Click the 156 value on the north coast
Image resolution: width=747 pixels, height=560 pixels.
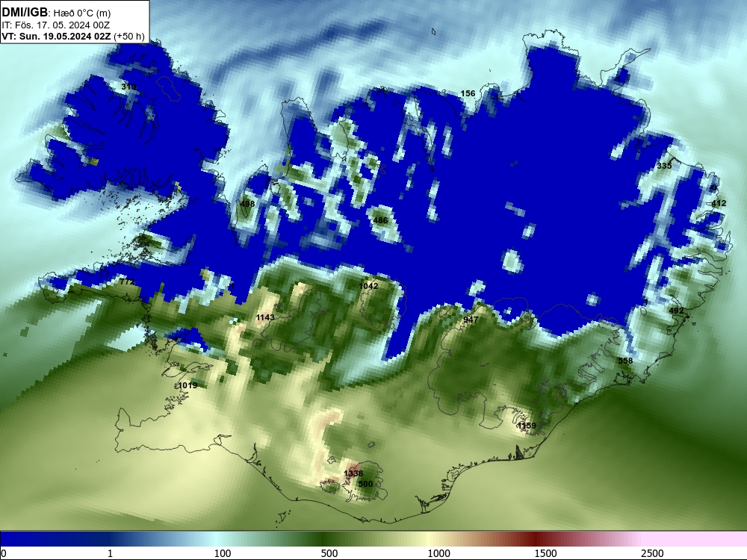pos(468,93)
